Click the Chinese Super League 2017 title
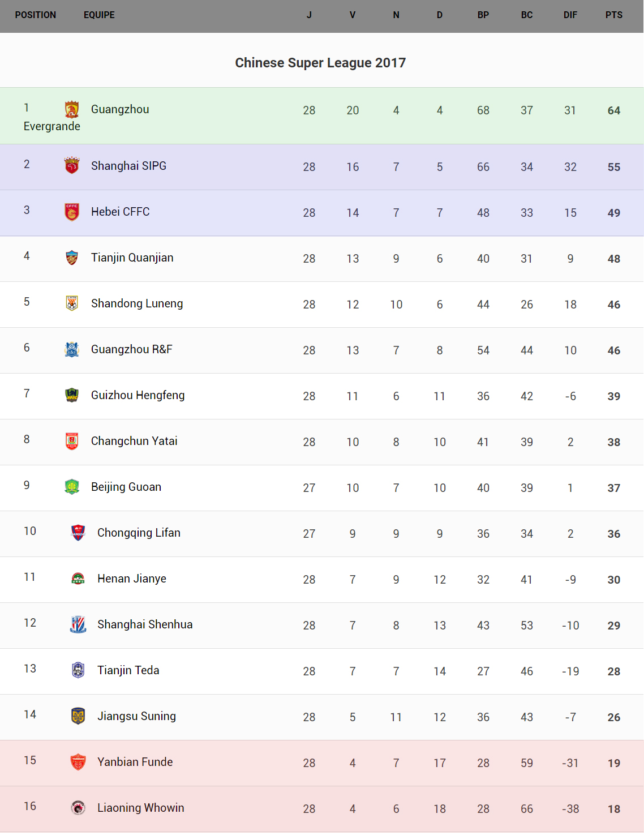 pyautogui.click(x=320, y=63)
